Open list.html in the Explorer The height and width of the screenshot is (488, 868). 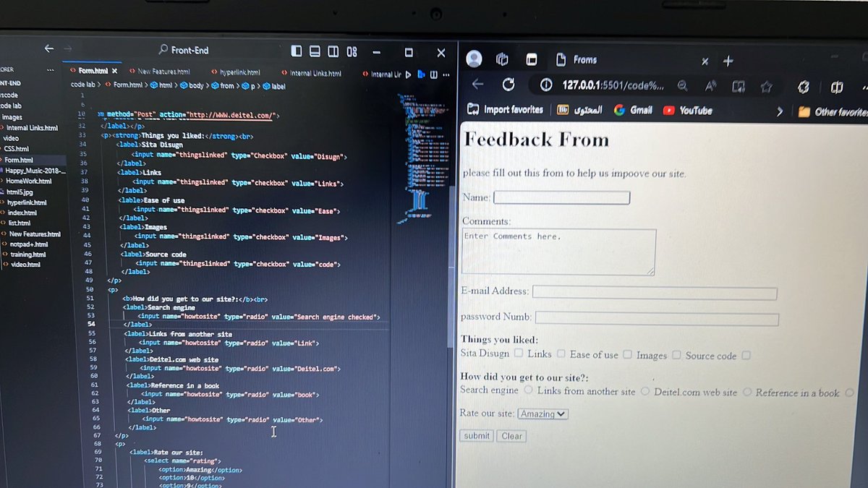coord(19,223)
